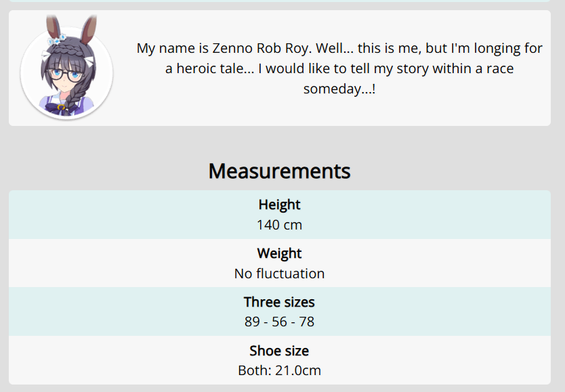Click the Both: 21.0cm shoe value
The image size is (565, 392).
(279, 370)
